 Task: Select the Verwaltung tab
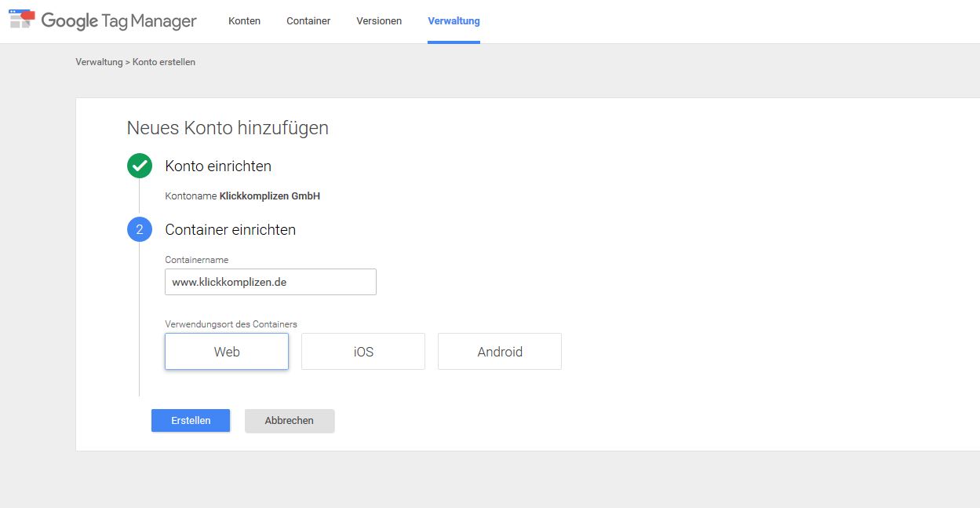pos(454,21)
